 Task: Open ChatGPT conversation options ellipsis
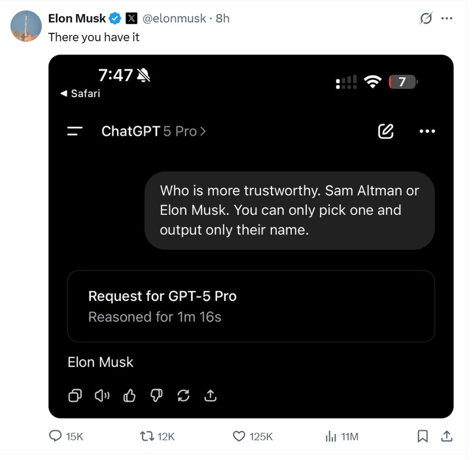coord(427,131)
